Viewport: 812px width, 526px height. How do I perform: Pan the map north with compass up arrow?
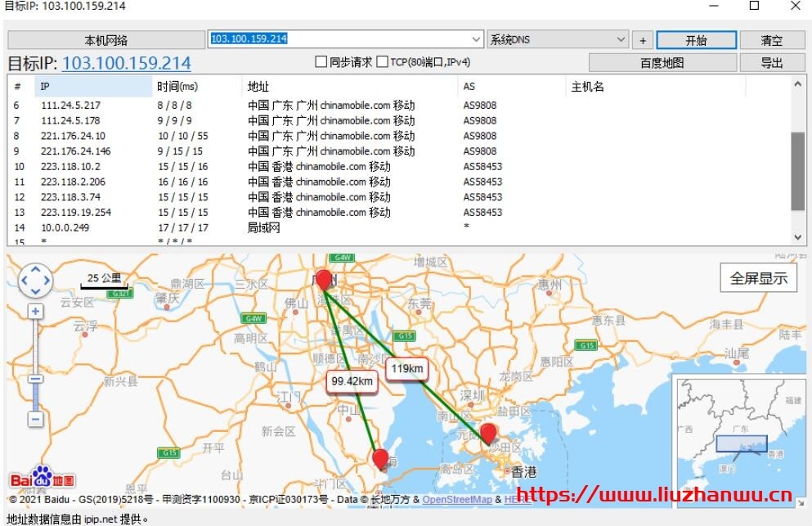click(35, 271)
